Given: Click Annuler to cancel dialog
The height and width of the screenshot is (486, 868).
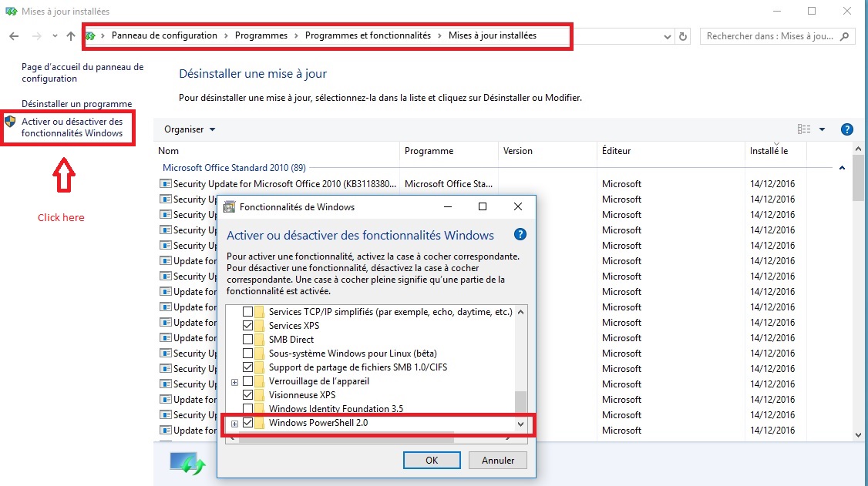Looking at the screenshot, I should click(498, 460).
